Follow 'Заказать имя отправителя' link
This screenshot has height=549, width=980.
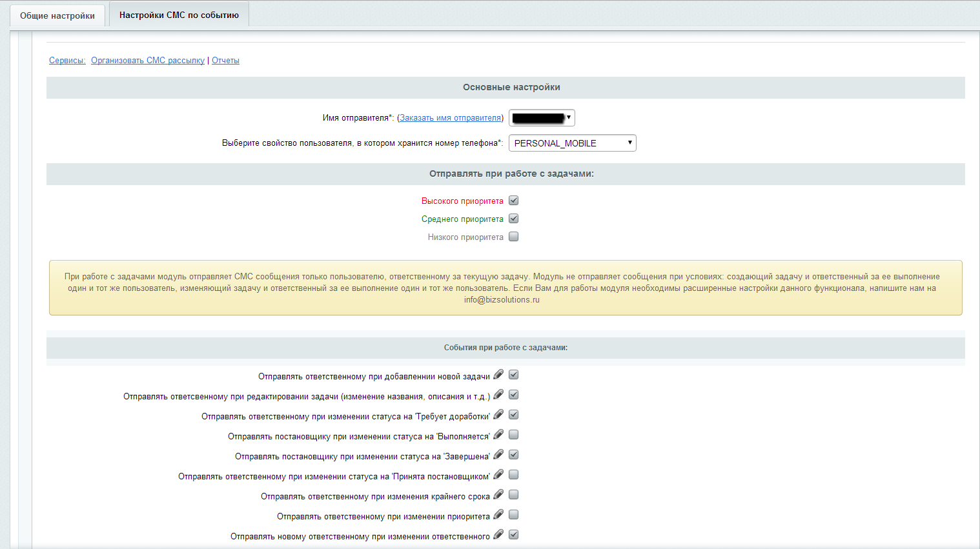[x=450, y=118]
